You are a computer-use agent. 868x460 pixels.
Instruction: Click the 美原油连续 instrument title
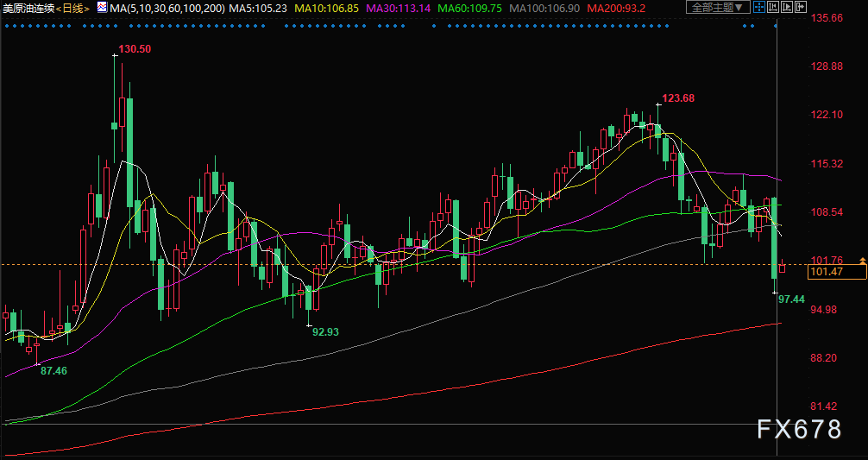[28, 9]
